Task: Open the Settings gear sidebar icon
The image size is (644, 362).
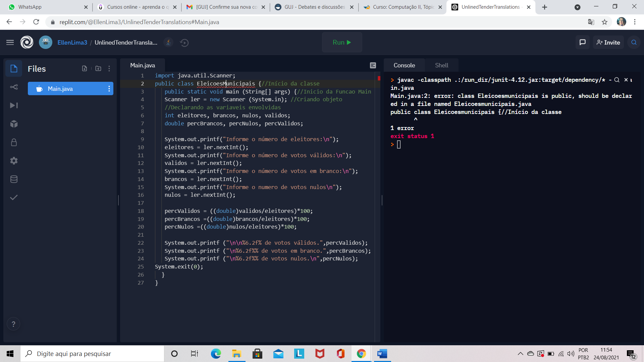Action: 14,161
